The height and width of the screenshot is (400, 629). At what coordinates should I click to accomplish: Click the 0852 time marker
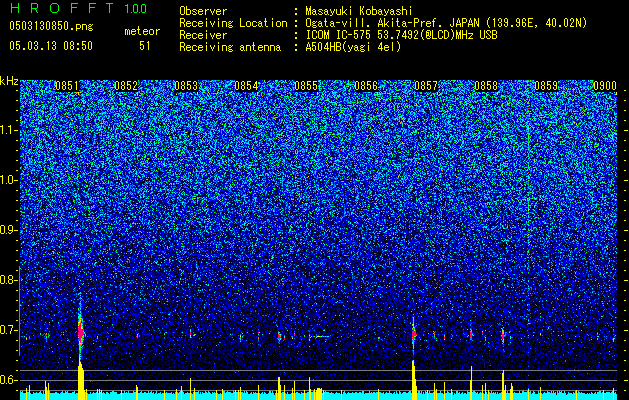click(x=126, y=86)
